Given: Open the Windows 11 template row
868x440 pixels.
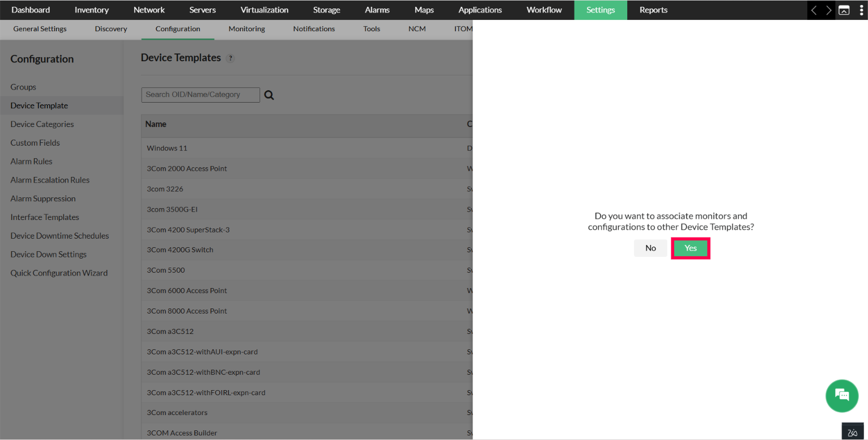Looking at the screenshot, I should (x=307, y=148).
